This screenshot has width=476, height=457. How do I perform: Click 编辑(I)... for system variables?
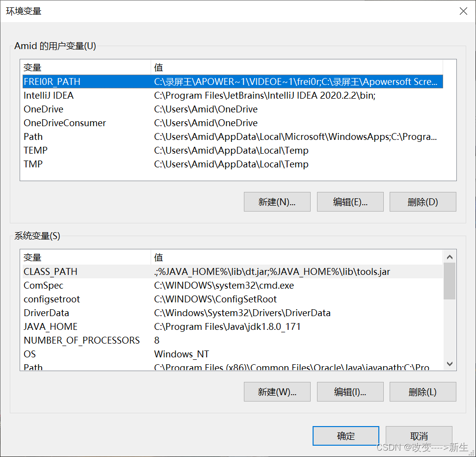point(350,392)
